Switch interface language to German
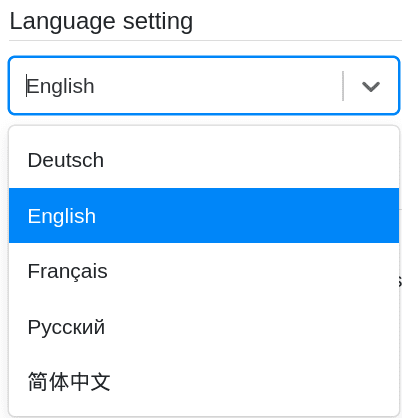Viewport: 402px width, 418px height. pos(204,160)
